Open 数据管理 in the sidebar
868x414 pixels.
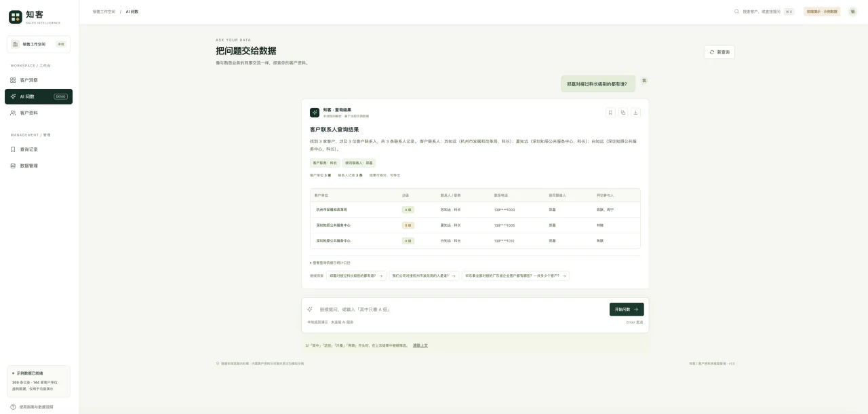[39, 166]
